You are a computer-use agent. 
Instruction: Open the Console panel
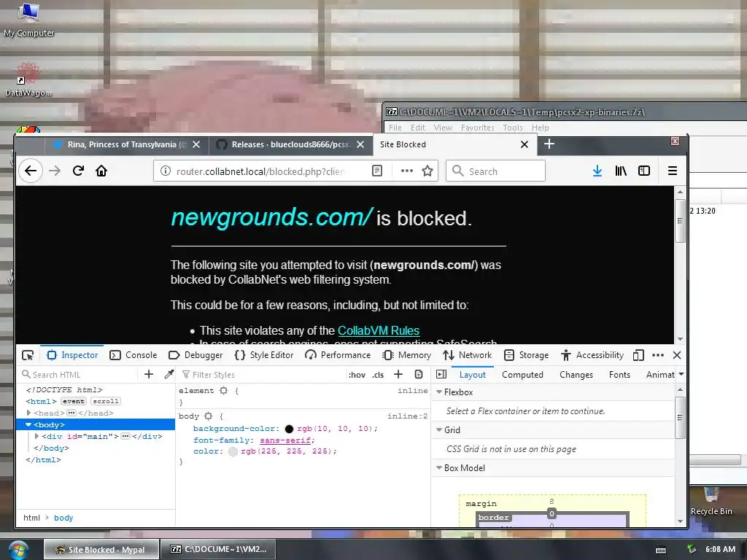coord(133,355)
